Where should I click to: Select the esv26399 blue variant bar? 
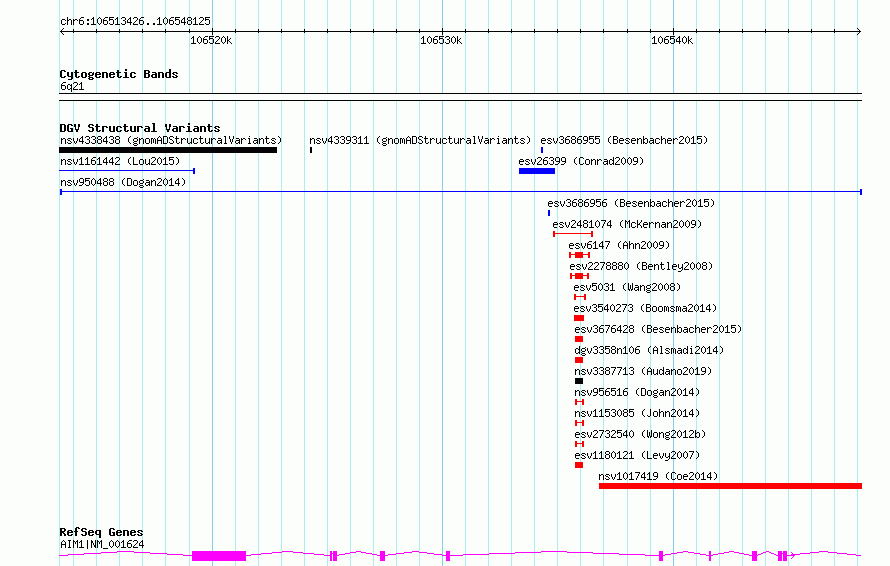(x=537, y=171)
